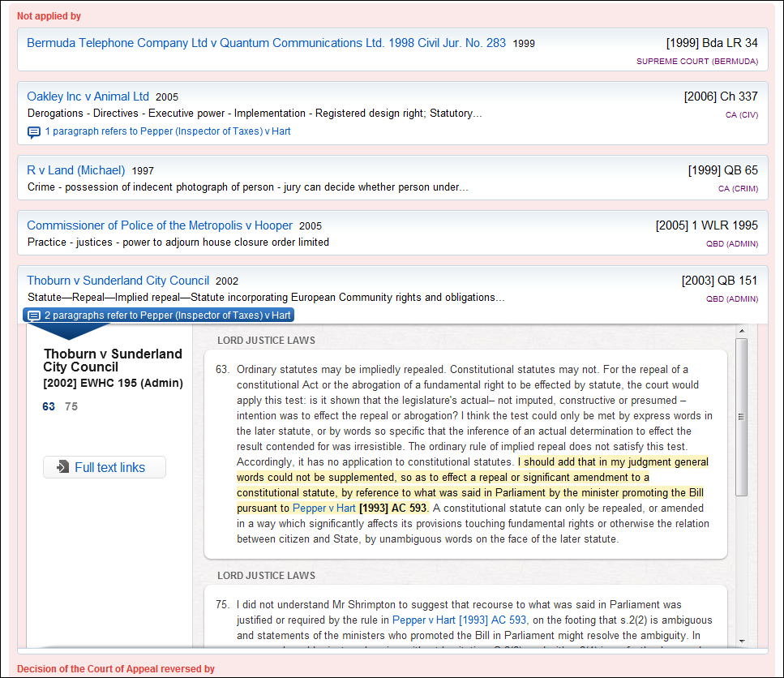Click SUPREME COURT (BERMUDA) court label

697,61
